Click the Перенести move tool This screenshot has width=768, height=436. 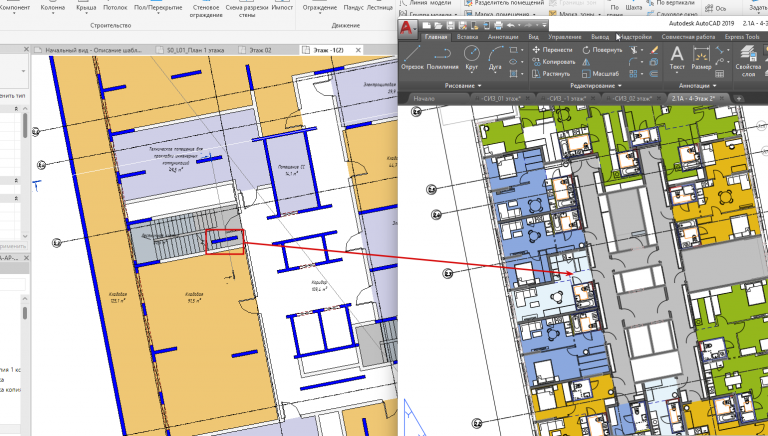pyautogui.click(x=552, y=50)
